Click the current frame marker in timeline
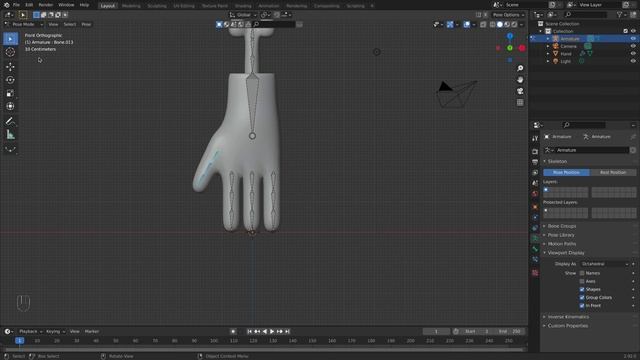 [x=19, y=340]
